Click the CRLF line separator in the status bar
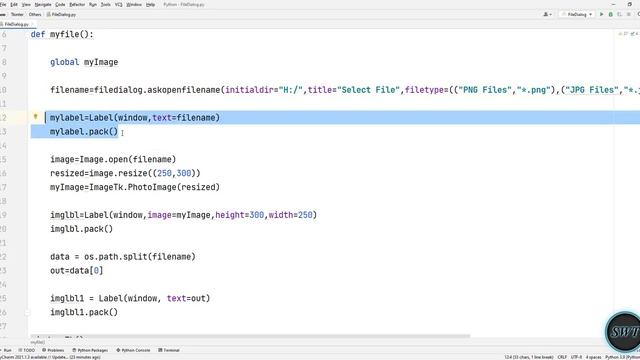 [562, 357]
